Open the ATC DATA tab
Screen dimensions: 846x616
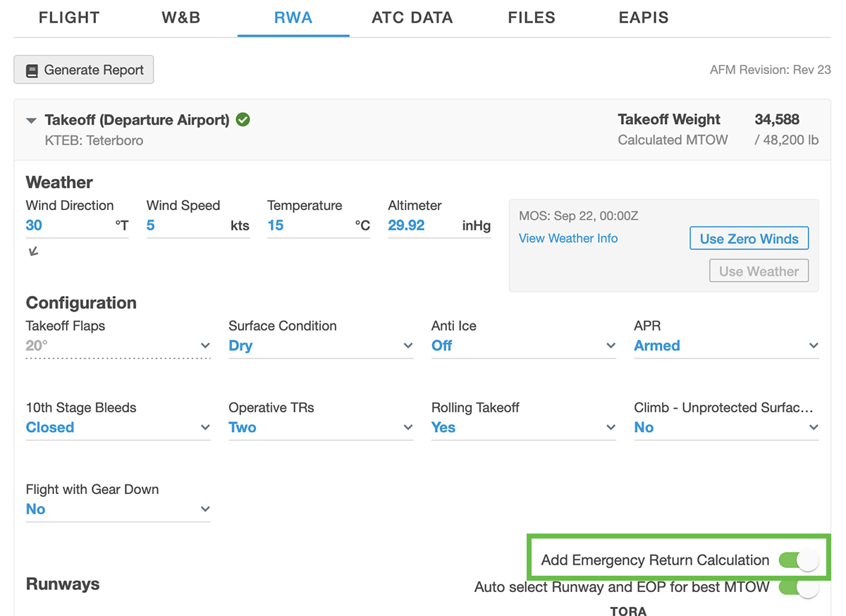tap(412, 18)
